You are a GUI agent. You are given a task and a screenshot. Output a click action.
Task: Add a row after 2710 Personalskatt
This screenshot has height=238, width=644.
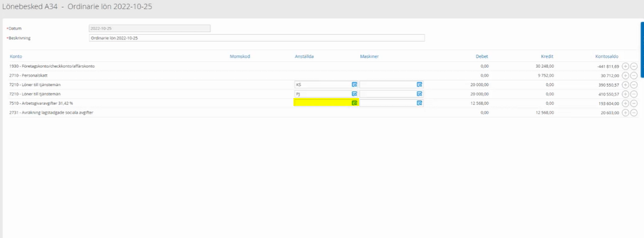click(x=625, y=75)
